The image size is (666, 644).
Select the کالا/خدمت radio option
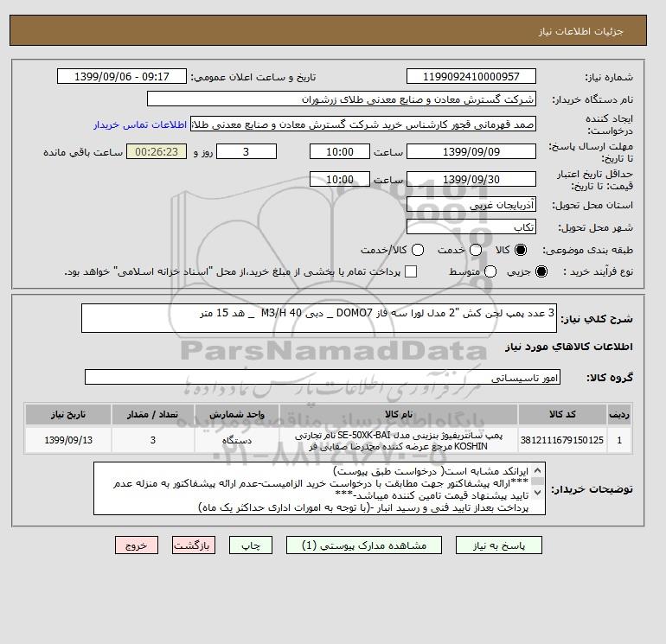pyautogui.click(x=418, y=250)
